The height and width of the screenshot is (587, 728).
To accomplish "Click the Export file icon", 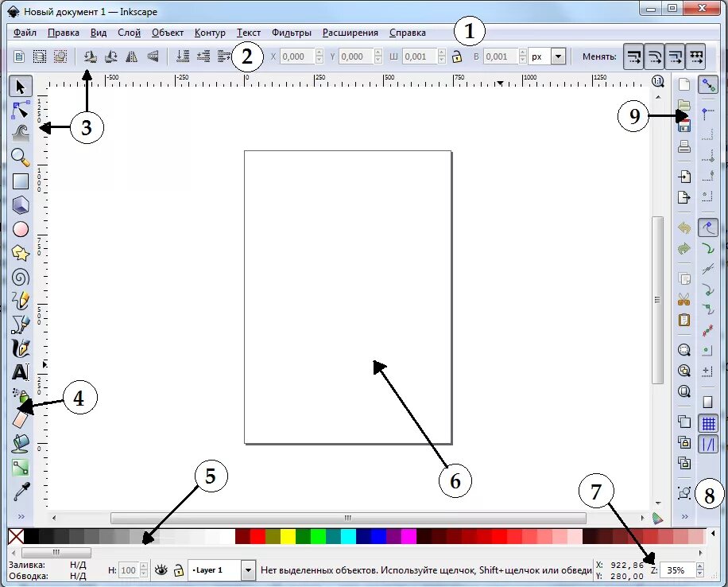I will click(684, 197).
